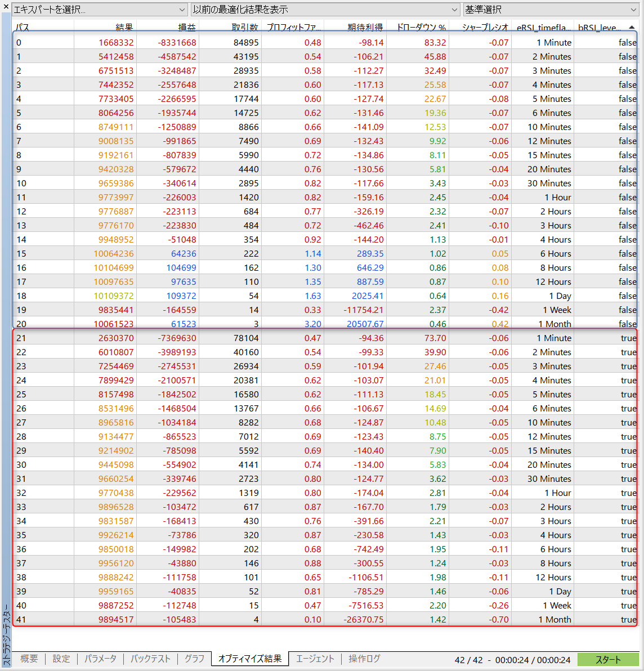Click Sharpe ratio 0.42 in pass 20
The image size is (644, 671).
(500, 324)
